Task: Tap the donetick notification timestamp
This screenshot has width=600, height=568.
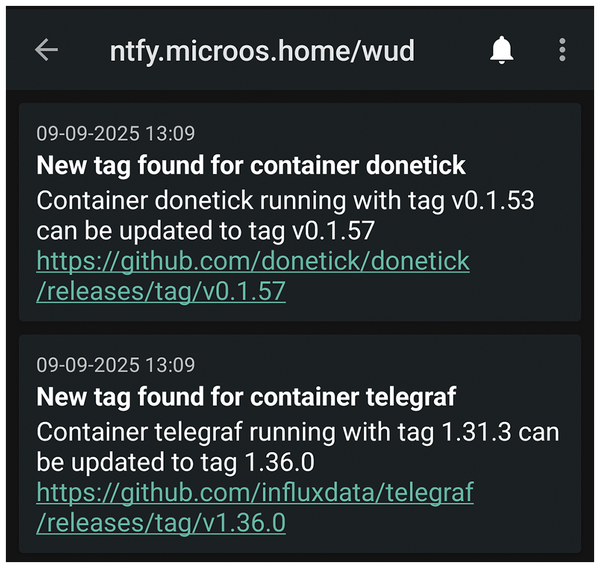Action: pyautogui.click(x=115, y=133)
